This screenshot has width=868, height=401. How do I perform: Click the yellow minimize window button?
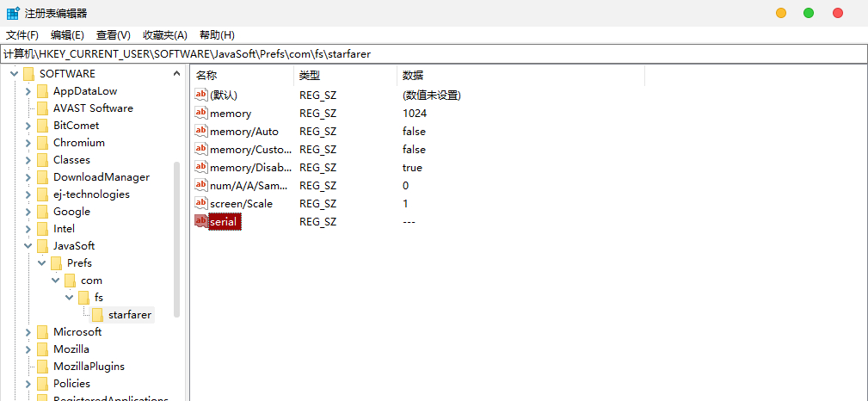click(781, 13)
